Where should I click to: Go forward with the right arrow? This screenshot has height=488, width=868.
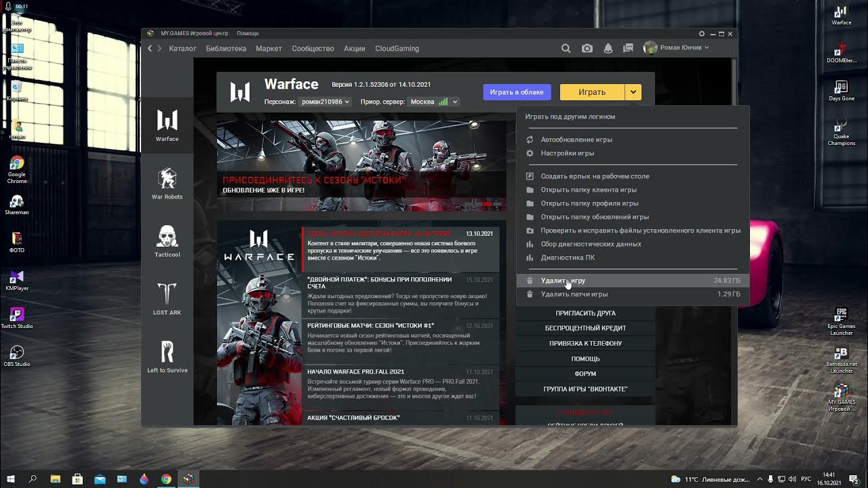(x=160, y=48)
